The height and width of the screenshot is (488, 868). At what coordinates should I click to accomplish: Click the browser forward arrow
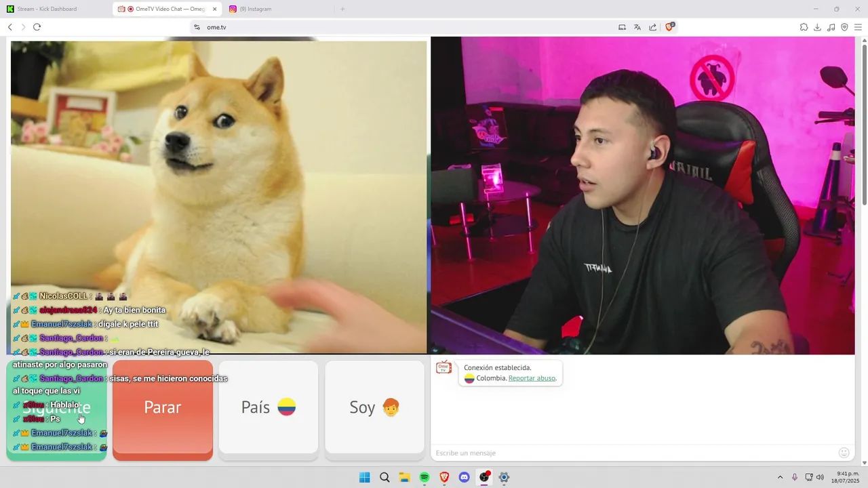point(23,27)
